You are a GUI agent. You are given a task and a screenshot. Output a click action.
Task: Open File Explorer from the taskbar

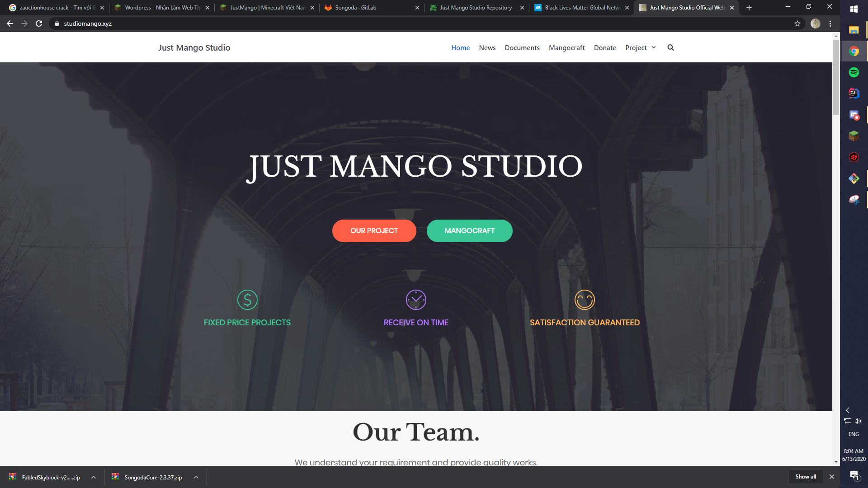click(x=854, y=30)
